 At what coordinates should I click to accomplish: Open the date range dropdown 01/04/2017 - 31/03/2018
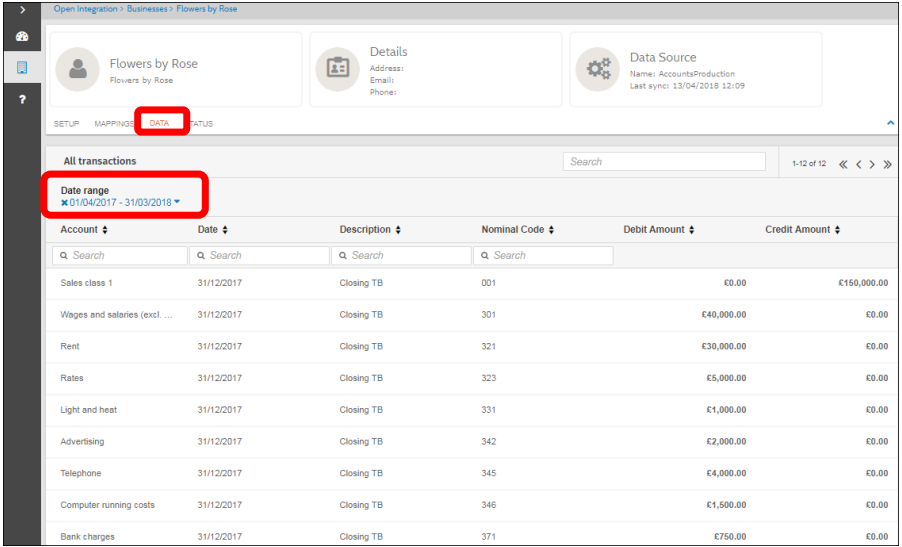click(x=125, y=202)
